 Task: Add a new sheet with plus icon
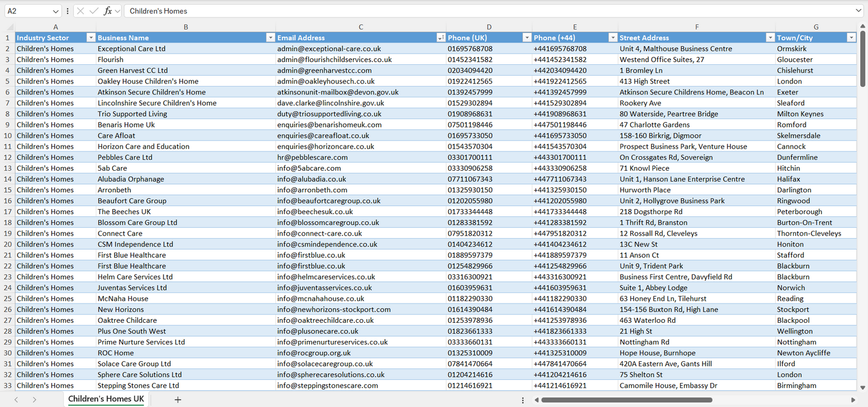177,400
